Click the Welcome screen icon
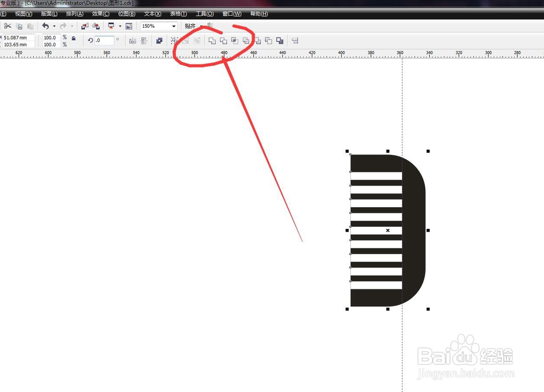The height and width of the screenshot is (392, 544). click(x=129, y=26)
